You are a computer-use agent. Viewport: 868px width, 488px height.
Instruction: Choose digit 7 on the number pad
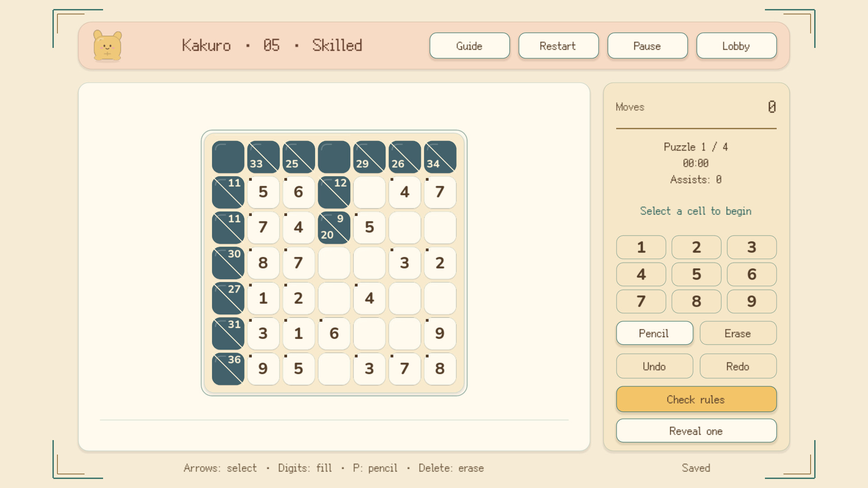point(641,301)
